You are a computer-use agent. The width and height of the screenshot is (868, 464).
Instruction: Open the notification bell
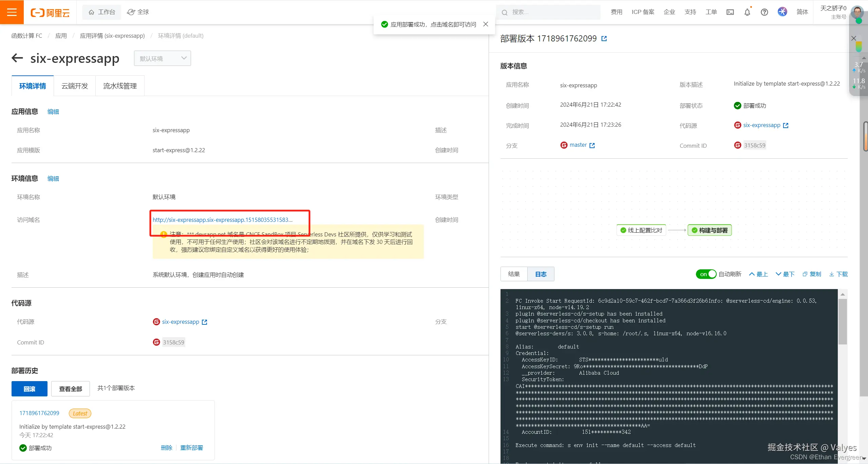(747, 12)
